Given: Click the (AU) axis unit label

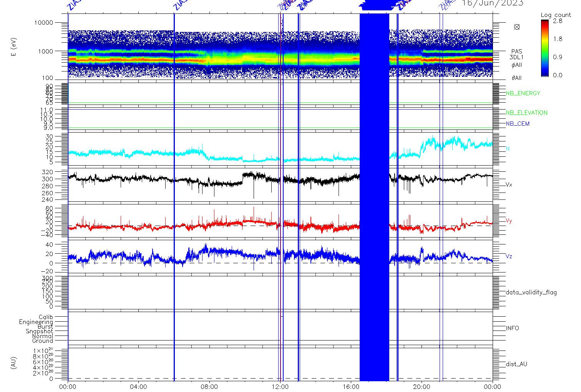Looking at the screenshot, I should [14, 363].
